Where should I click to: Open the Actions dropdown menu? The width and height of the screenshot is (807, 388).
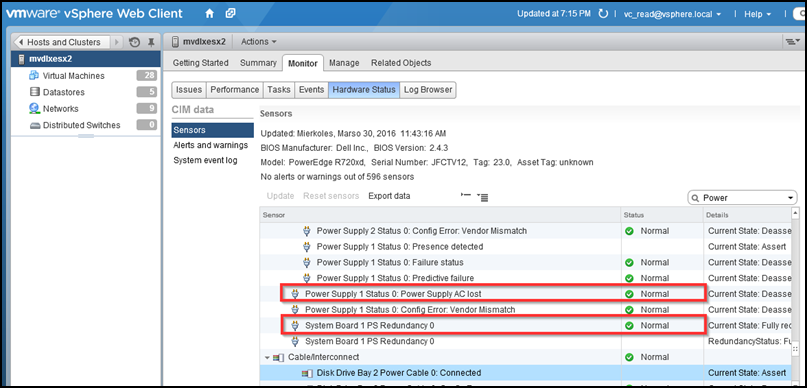pos(259,42)
